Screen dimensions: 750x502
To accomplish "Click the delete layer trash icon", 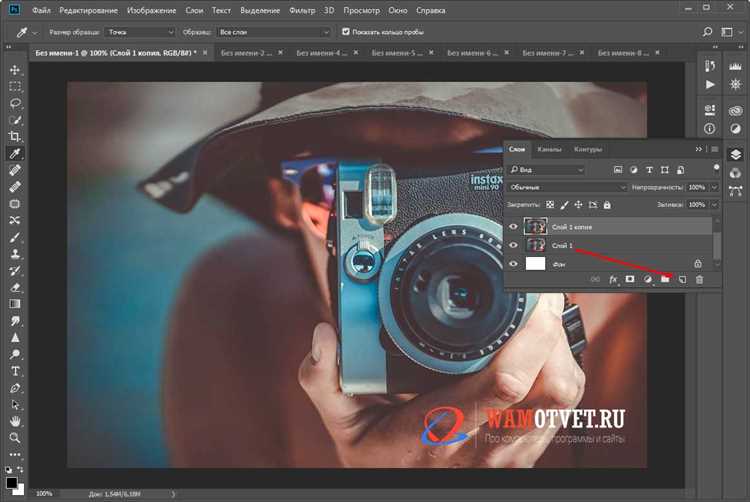I will [699, 280].
